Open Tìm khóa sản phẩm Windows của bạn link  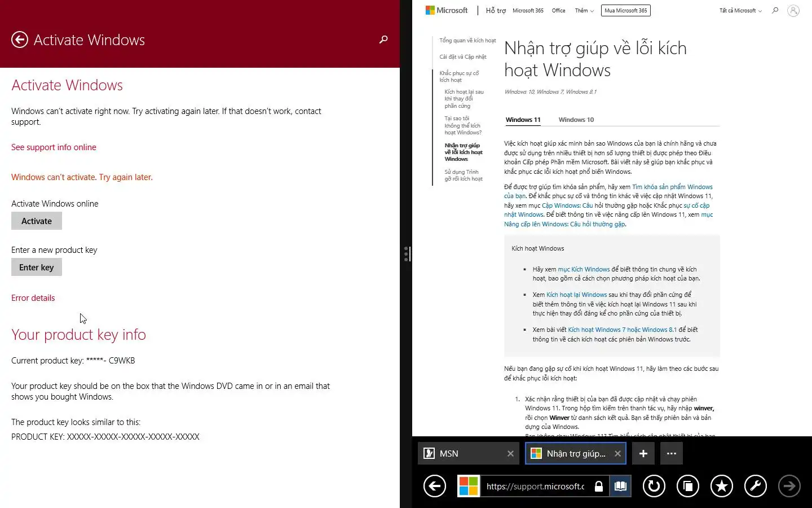672,187
